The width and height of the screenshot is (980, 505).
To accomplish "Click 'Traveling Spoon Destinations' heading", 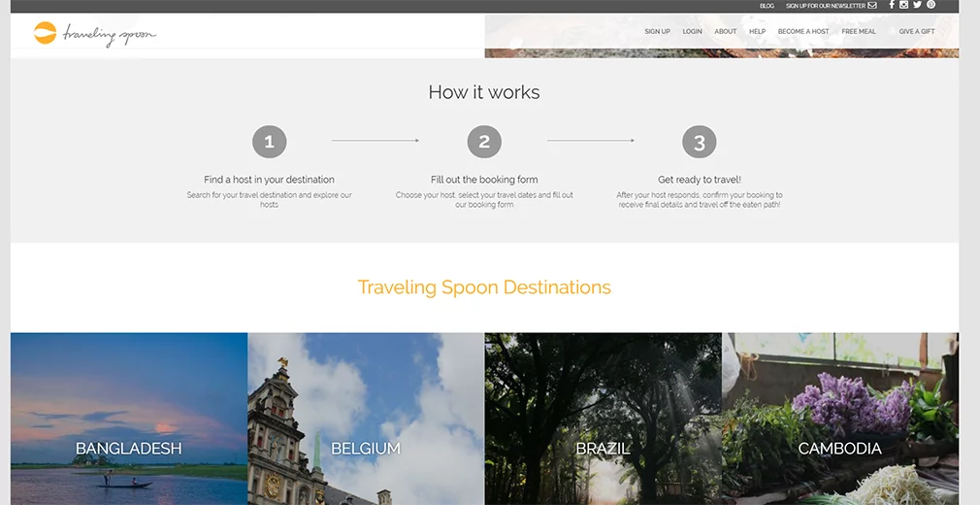I will [484, 287].
